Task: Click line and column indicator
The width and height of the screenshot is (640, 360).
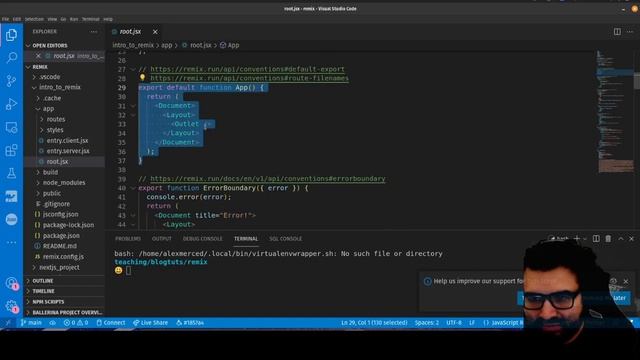Action: pos(374,323)
